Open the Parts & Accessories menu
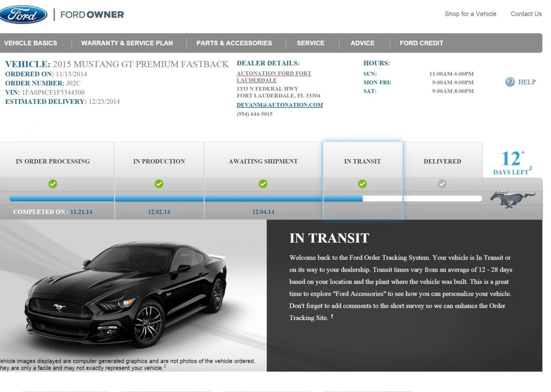The width and height of the screenshot is (551, 392). pos(234,43)
